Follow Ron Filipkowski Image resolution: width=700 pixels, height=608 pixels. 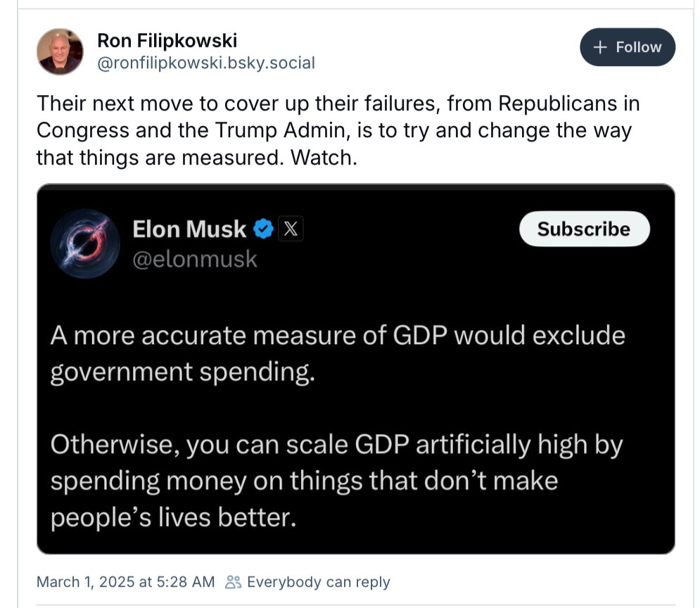627,47
